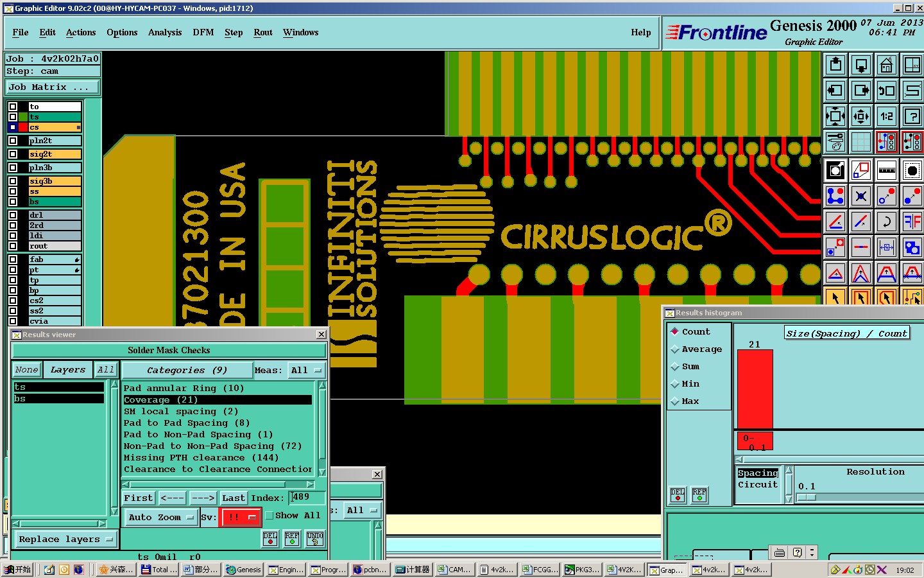The height and width of the screenshot is (578, 924).
Task: Click the pan left icon
Action: (835, 91)
